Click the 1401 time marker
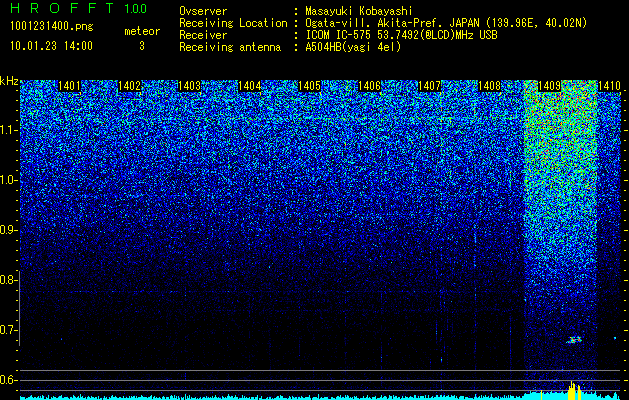Viewport: 629px width, 400px height. coord(69,86)
